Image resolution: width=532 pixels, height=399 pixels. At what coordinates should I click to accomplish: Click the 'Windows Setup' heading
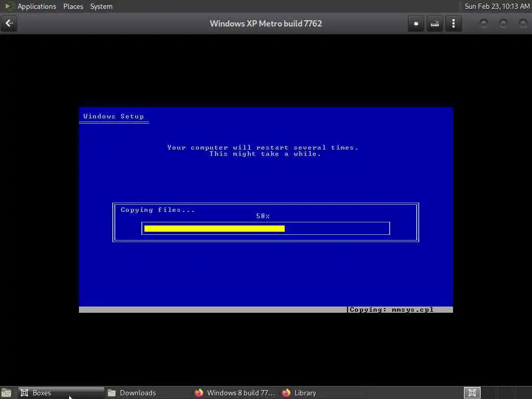tap(114, 116)
